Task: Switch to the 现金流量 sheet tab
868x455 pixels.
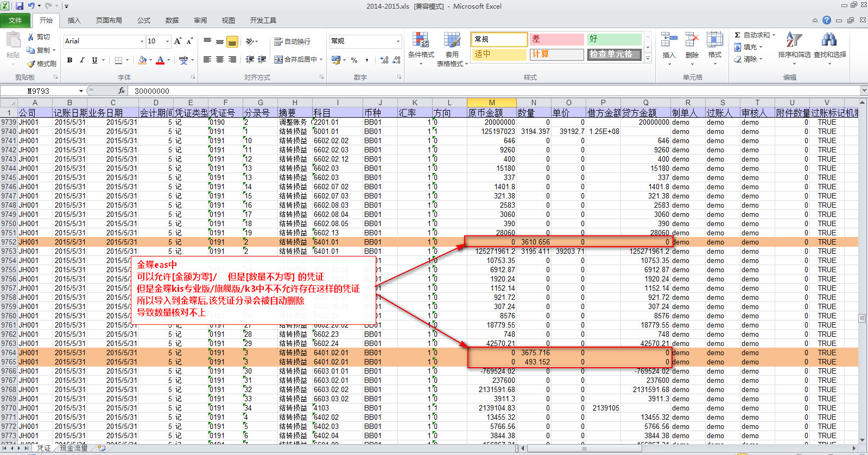Action: coord(74,448)
